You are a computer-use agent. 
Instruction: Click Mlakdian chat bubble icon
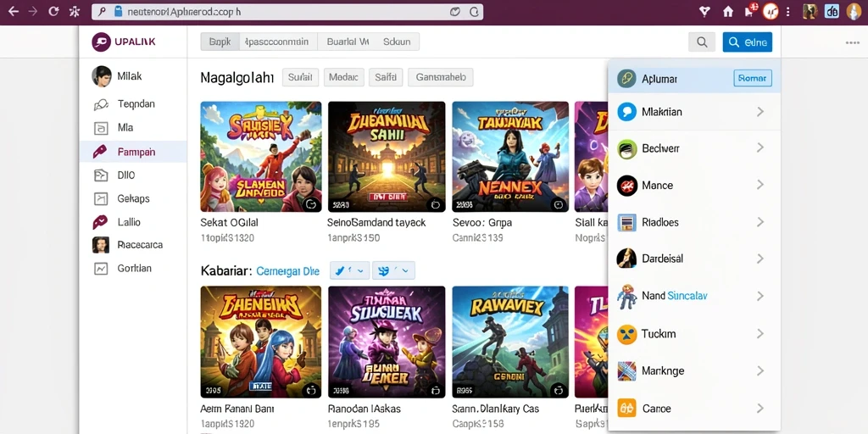pyautogui.click(x=626, y=112)
